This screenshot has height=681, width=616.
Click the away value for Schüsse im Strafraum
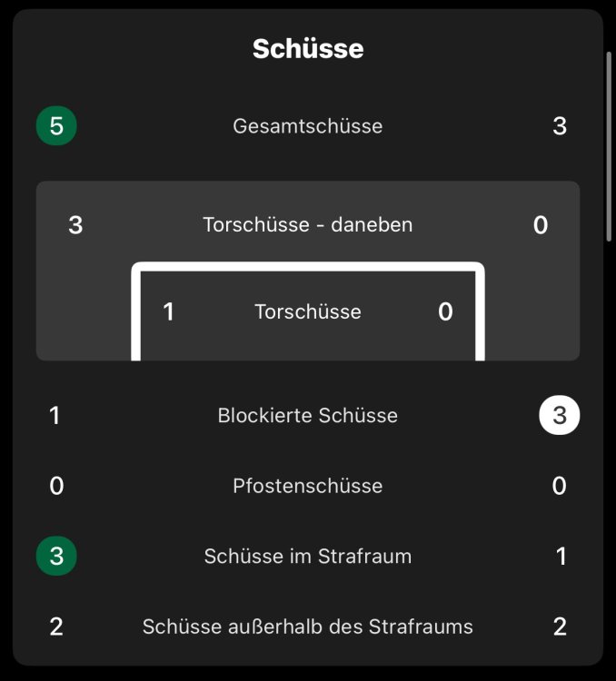561,556
